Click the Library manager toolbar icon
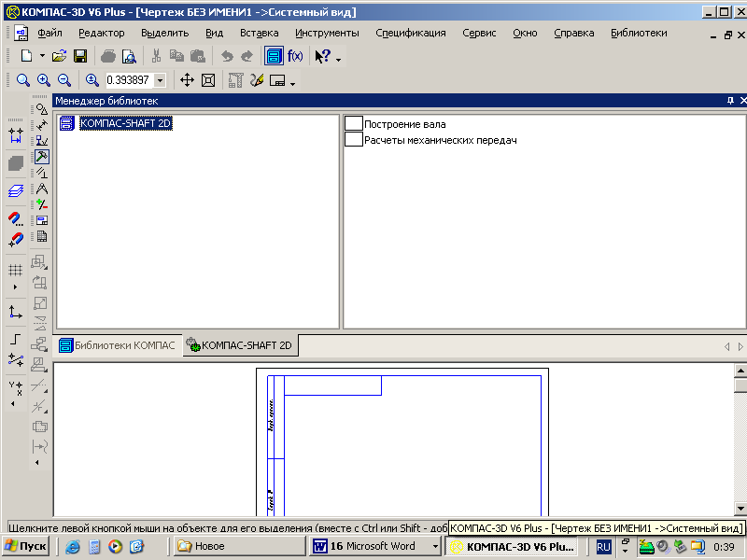 (274, 56)
